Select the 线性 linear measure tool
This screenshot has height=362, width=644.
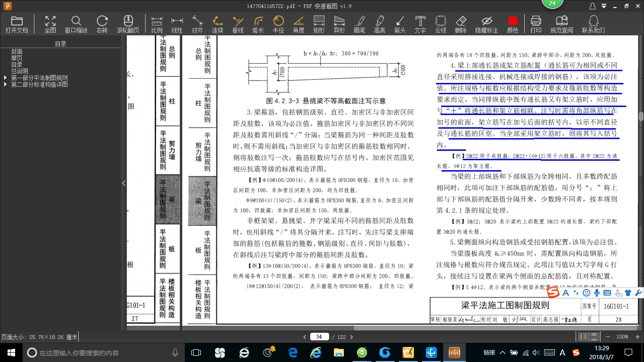click(177, 24)
